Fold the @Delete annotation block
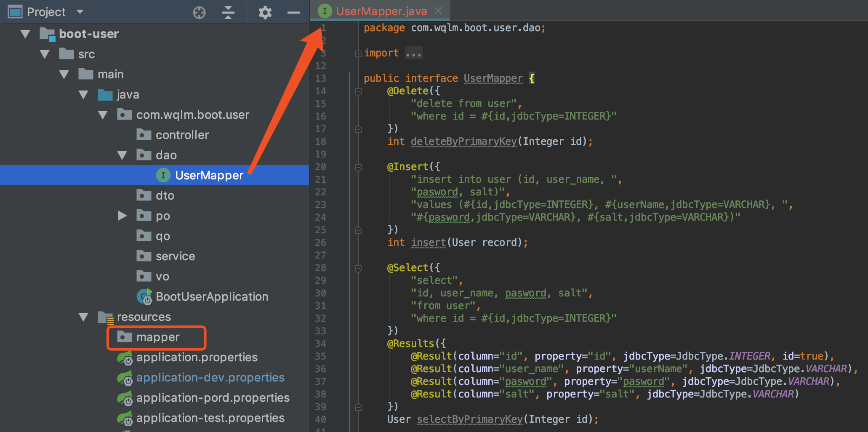868x432 pixels. point(358,91)
